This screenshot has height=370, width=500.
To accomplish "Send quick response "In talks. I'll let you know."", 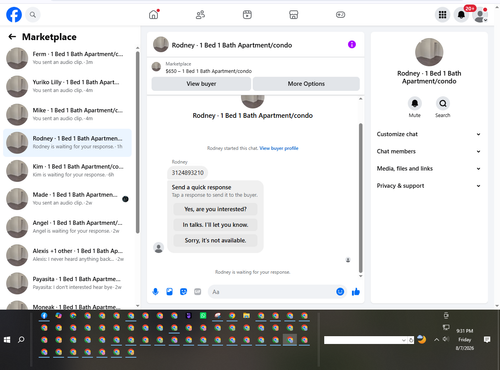I will (x=215, y=225).
